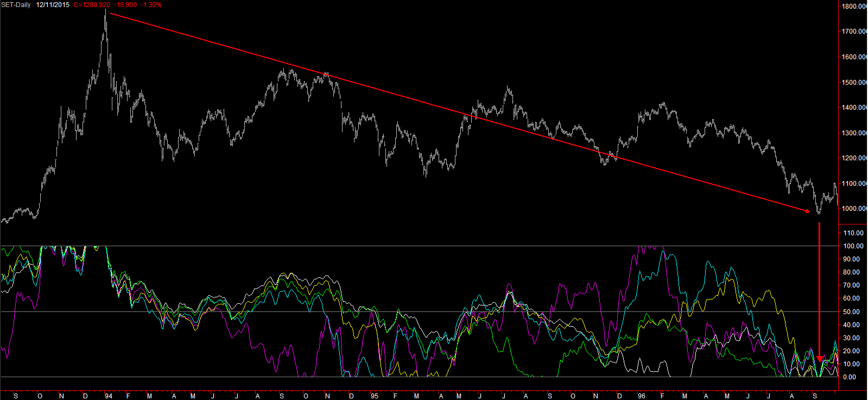Select the 1100.00 price axis label
868x400 pixels.
tap(854, 184)
